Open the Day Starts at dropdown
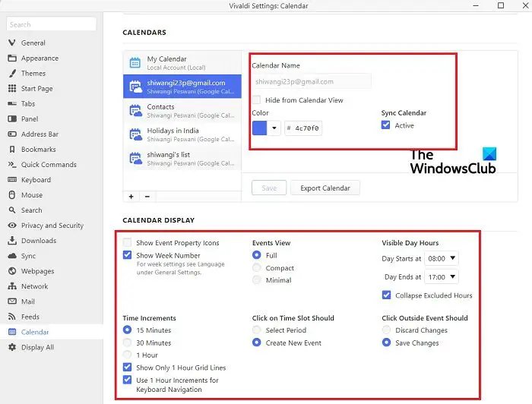532x404 pixels. click(442, 258)
